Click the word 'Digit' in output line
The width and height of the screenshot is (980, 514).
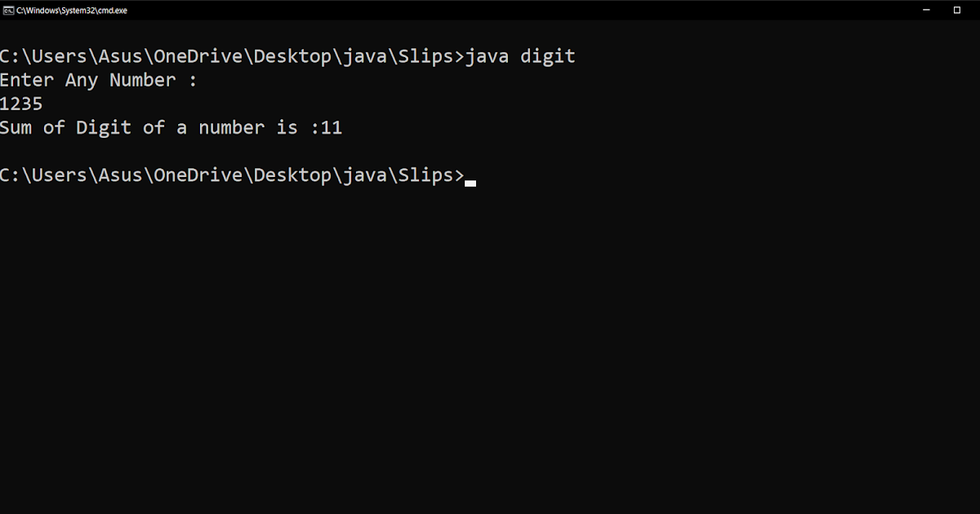(104, 127)
